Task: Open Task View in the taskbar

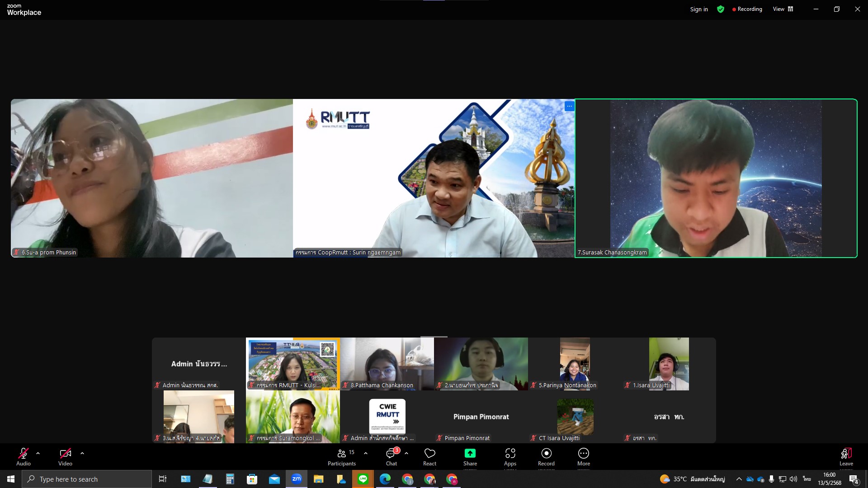Action: [163, 479]
